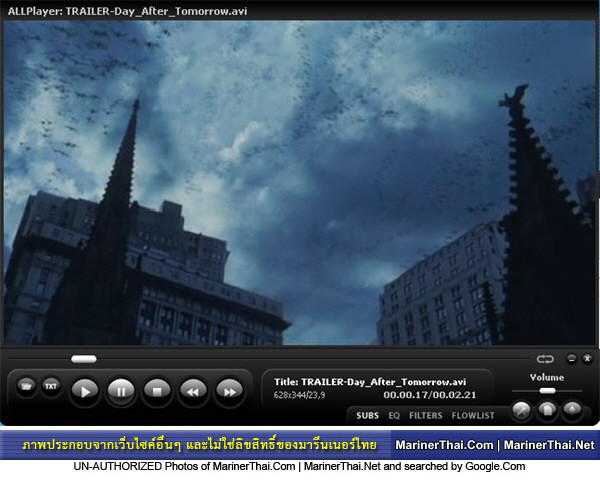Open the FILTERS tab
The image size is (600, 480).
click(426, 416)
